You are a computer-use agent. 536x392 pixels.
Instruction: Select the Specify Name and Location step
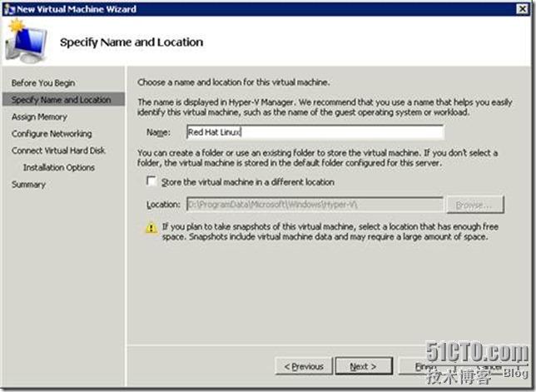[62, 100]
